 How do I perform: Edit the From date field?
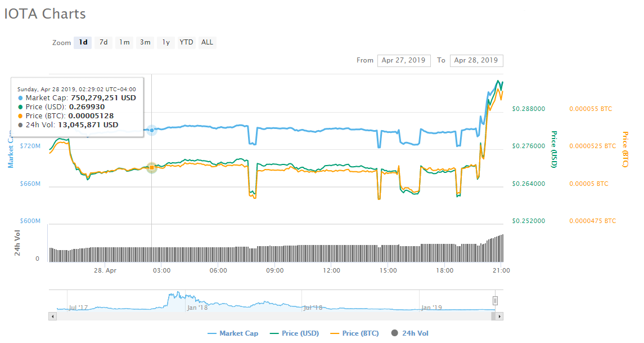[404, 60]
